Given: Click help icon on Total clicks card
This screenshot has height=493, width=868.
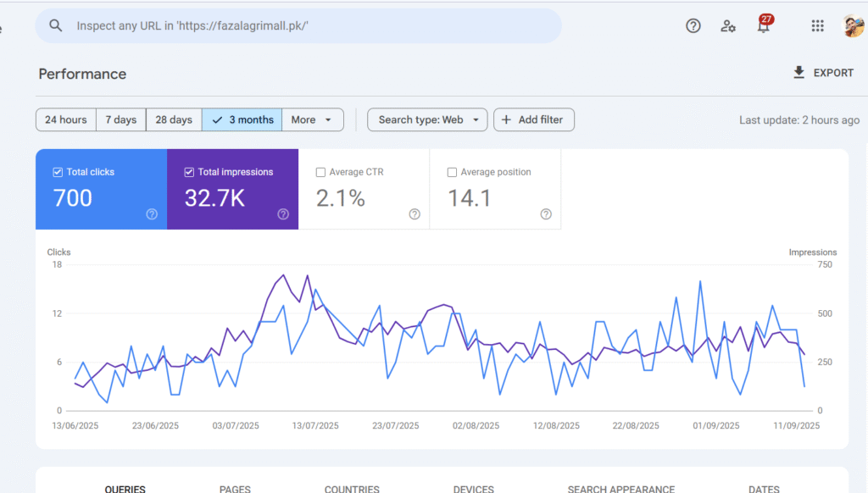Looking at the screenshot, I should coord(152,214).
